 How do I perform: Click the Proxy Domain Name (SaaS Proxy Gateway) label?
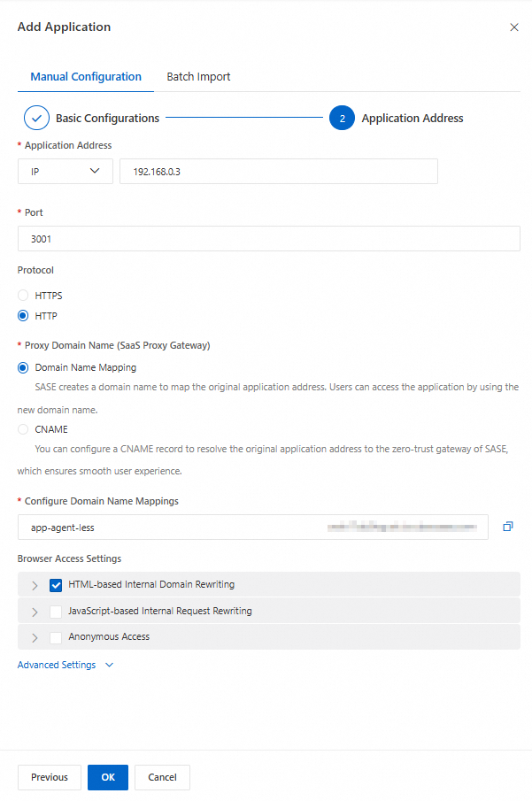pyautogui.click(x=117, y=345)
